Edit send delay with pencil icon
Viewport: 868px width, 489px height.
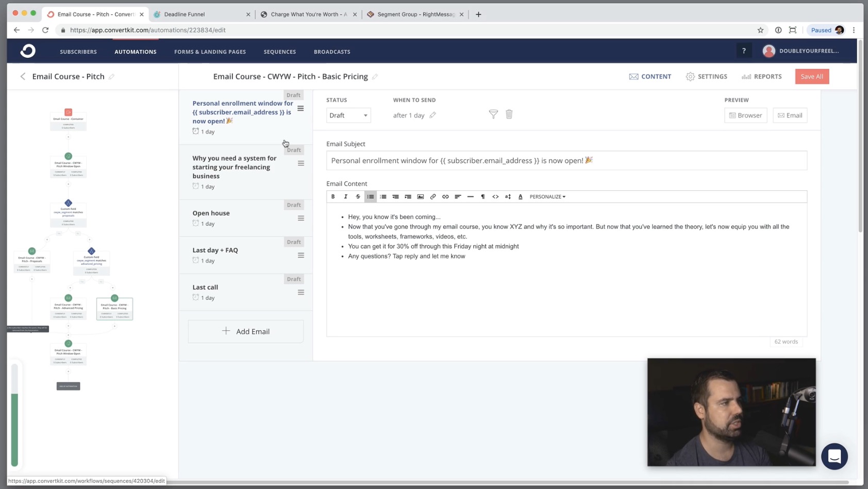[x=433, y=115]
